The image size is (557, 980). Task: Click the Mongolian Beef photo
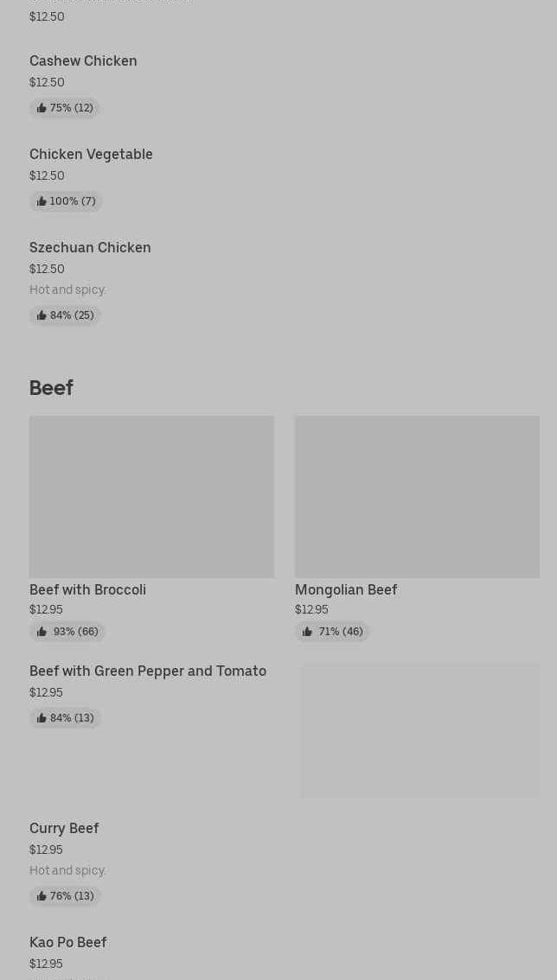click(417, 497)
